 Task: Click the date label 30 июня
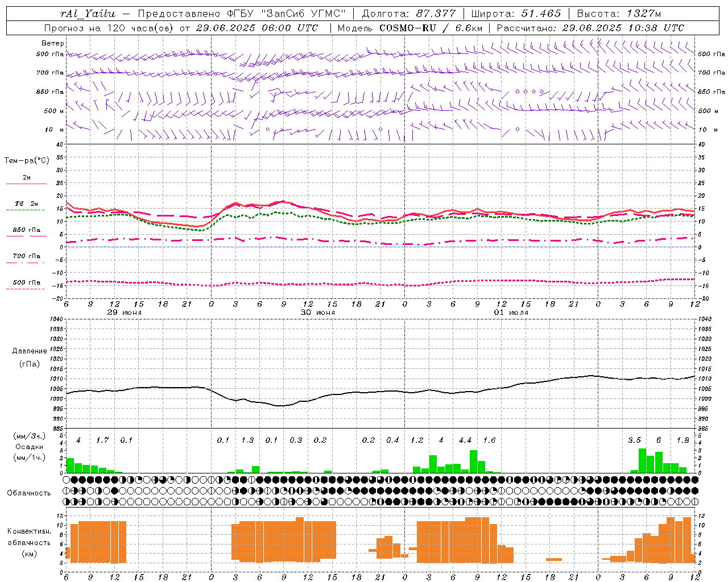[318, 313]
